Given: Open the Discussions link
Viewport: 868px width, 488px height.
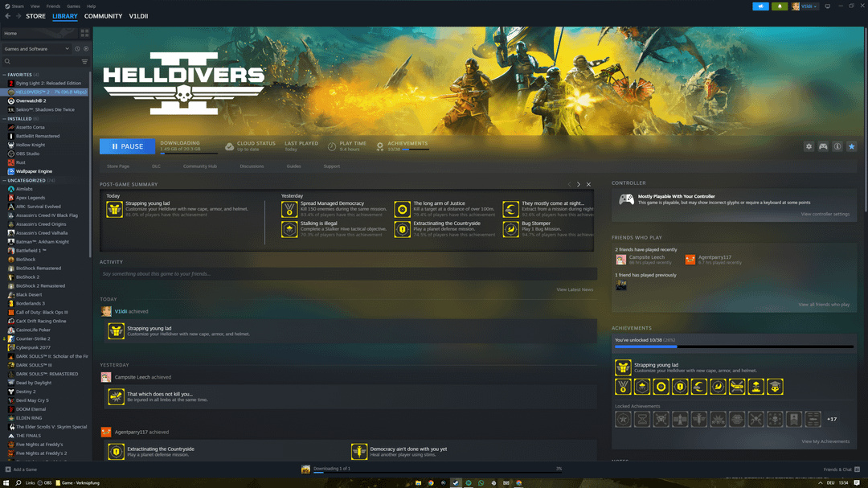Looking at the screenshot, I should 252,166.
